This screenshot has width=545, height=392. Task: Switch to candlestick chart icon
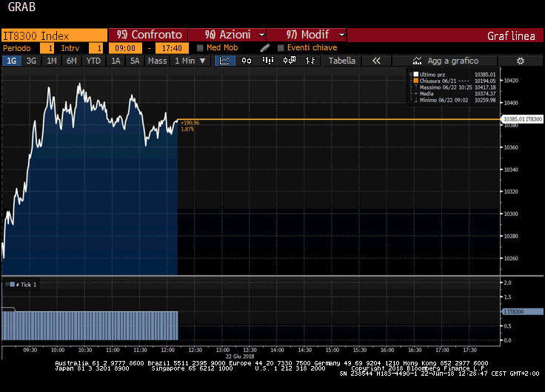click(247, 61)
